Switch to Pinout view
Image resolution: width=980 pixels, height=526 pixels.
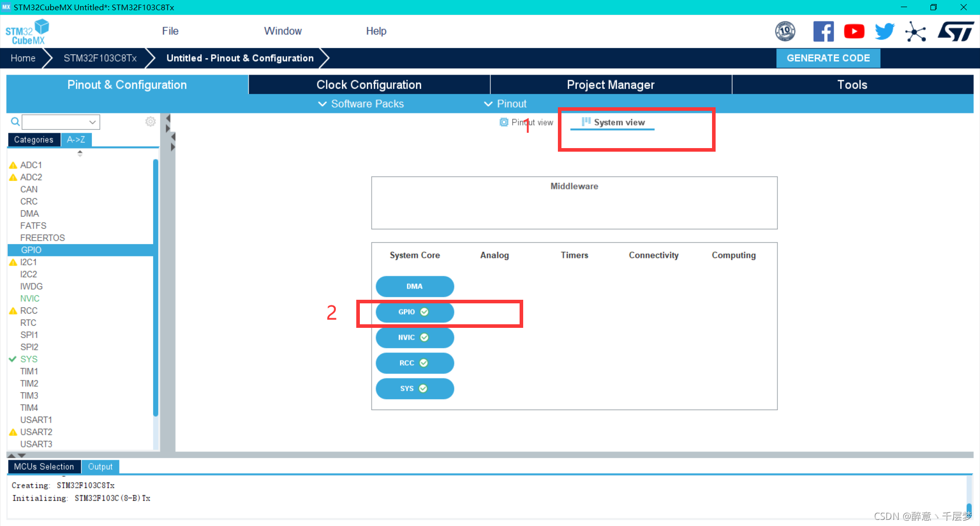tap(526, 123)
